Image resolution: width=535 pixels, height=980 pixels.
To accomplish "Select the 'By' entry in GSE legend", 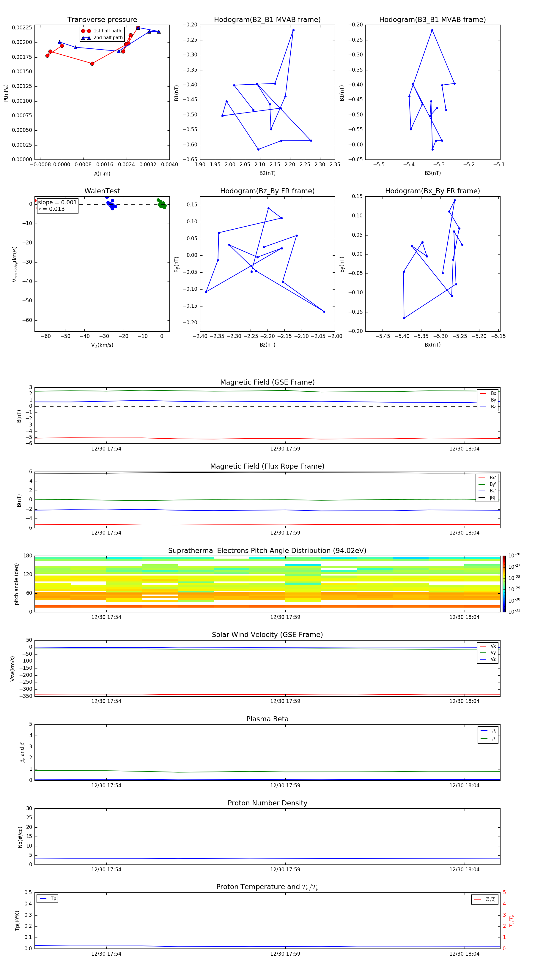I will tap(488, 400).
